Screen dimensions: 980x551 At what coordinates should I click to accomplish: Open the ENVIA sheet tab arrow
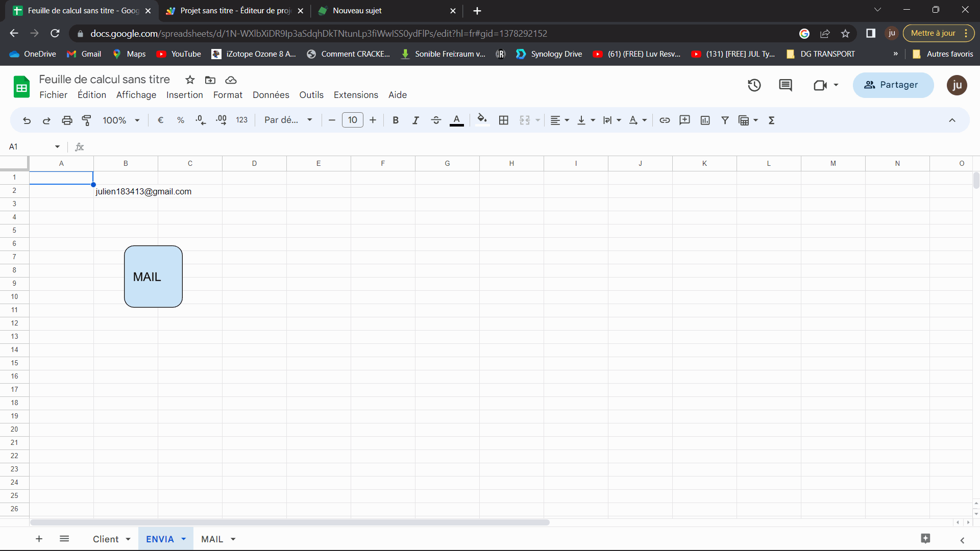point(184,539)
